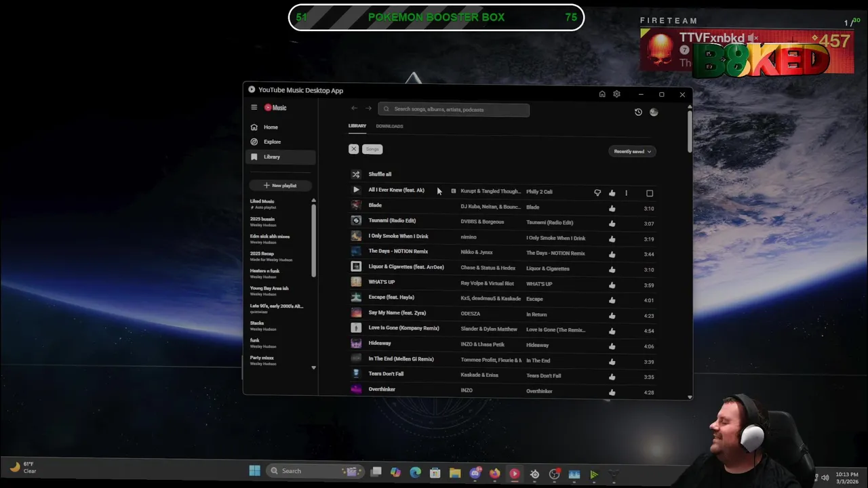Image resolution: width=868 pixels, height=488 pixels.
Task: Toggle the like for Overthinker
Action: tap(612, 392)
